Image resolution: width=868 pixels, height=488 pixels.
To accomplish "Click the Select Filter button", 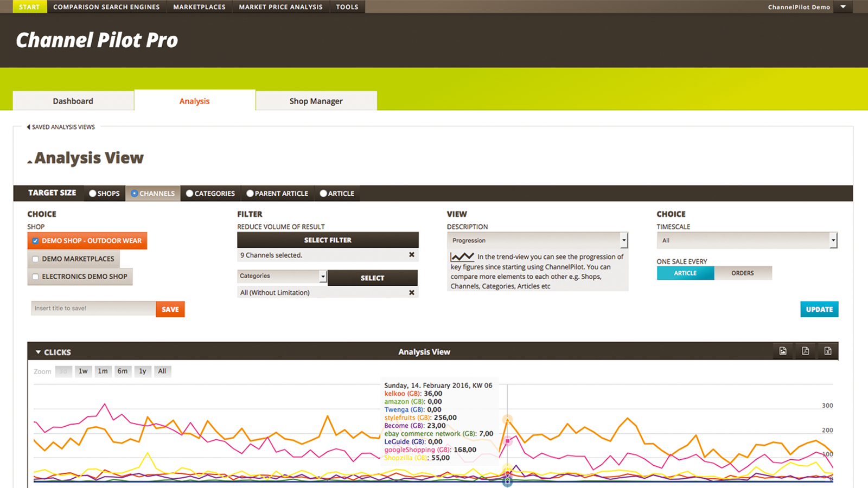I will click(328, 240).
